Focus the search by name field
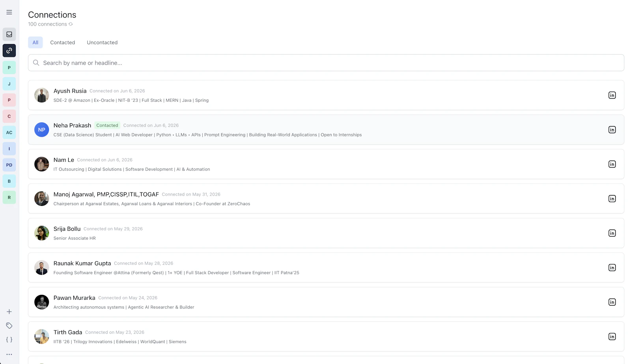This screenshot has width=631, height=364. pyautogui.click(x=326, y=63)
